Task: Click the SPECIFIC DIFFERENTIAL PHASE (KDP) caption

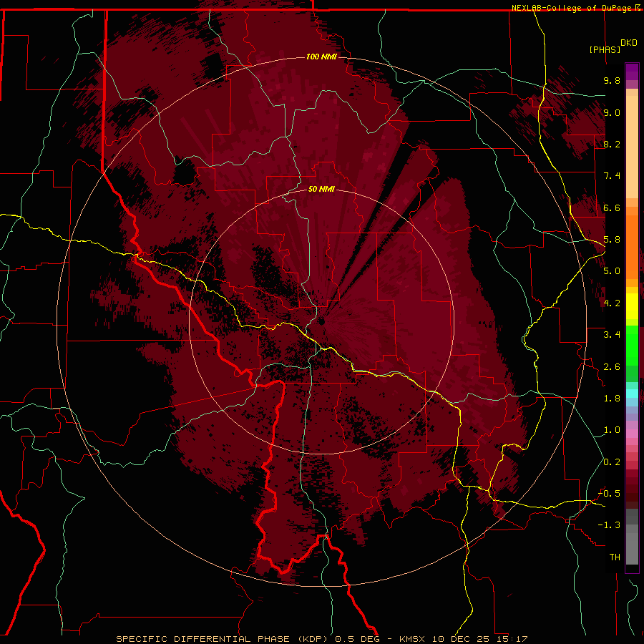Action: (x=223, y=639)
